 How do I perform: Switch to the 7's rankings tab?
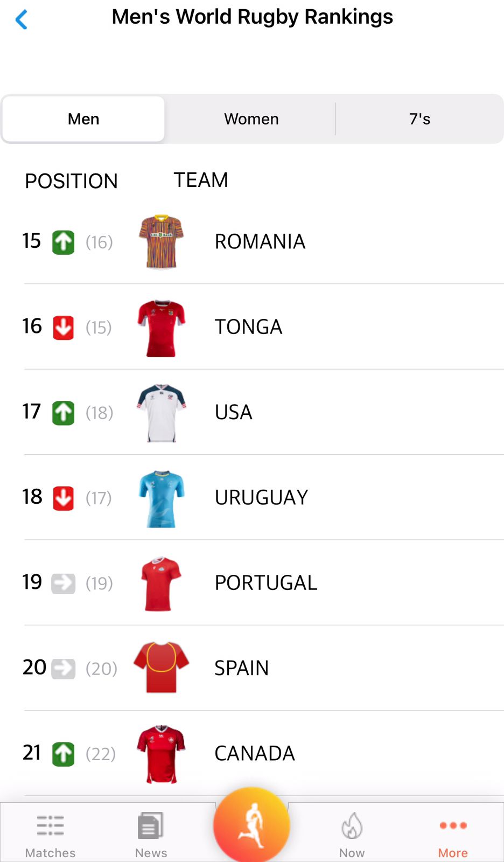[420, 119]
